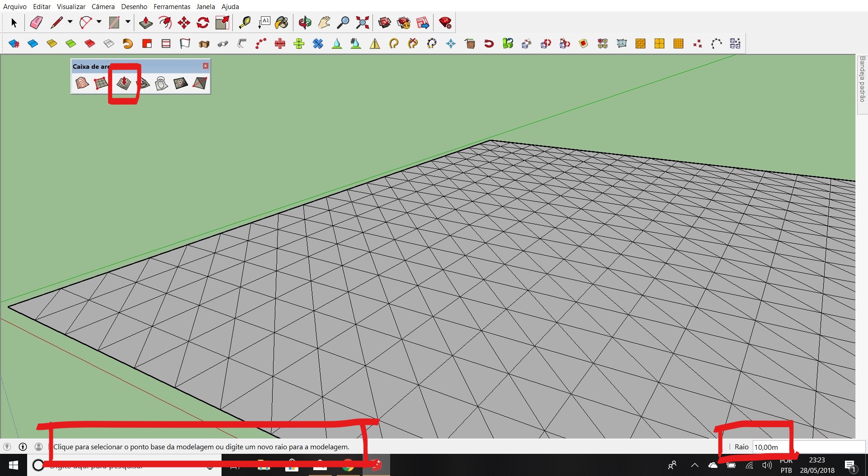Open the Rectangle shapes dropdown arrow
Screen dimensions: 868x476
[x=128, y=22]
